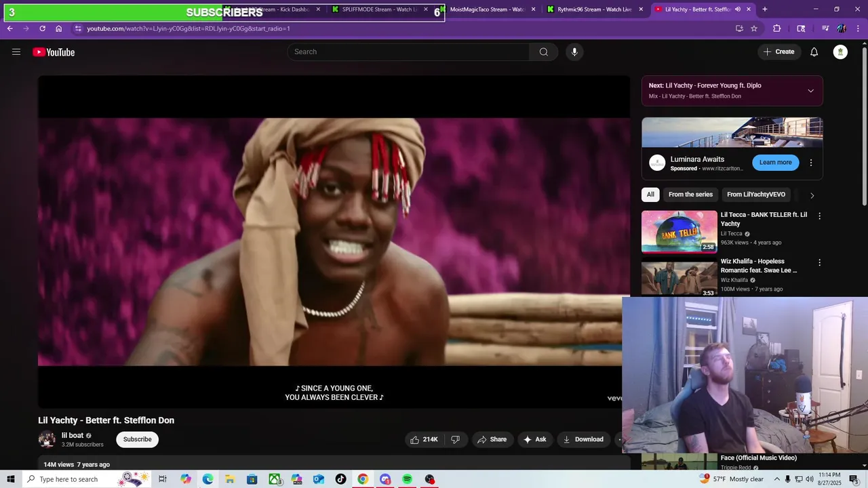Open Chrome from the taskbar
868x488 pixels.
tap(363, 479)
